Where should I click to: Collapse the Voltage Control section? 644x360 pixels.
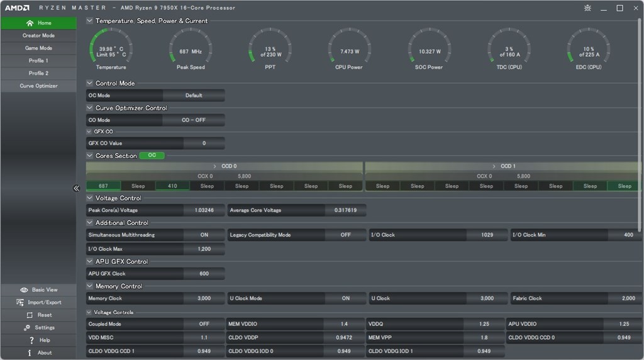[90, 198]
